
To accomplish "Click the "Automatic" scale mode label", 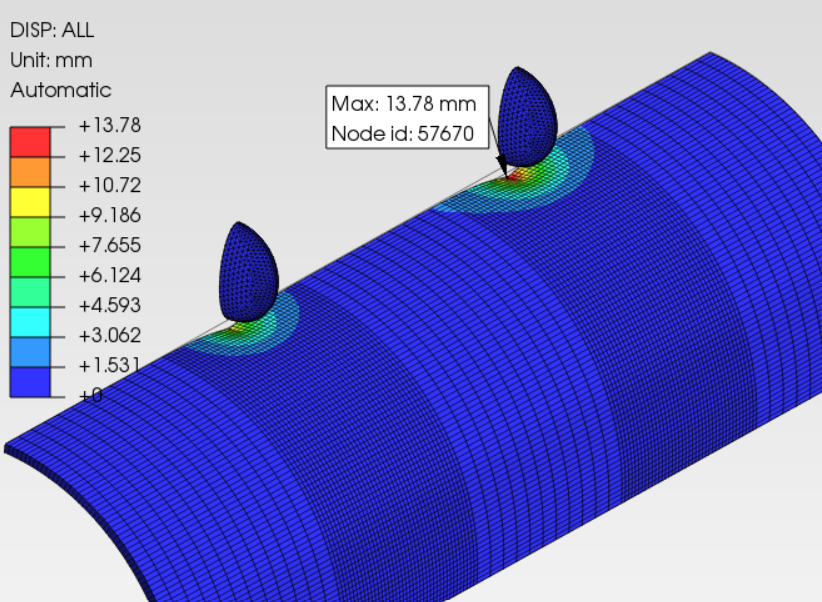I will point(61,90).
